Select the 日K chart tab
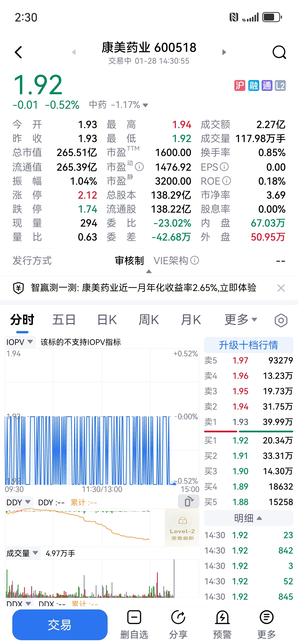The width and height of the screenshot is (298, 644). tap(107, 320)
